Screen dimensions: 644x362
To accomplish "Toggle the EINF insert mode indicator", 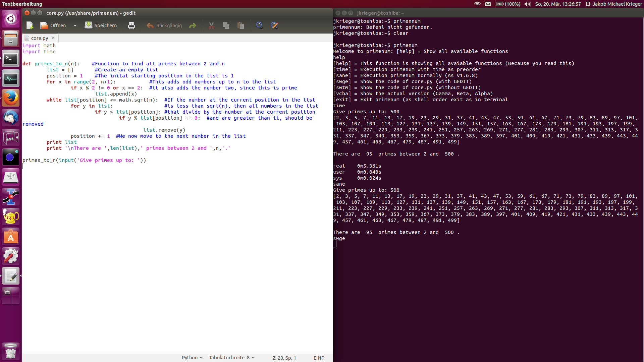I will click(318, 358).
